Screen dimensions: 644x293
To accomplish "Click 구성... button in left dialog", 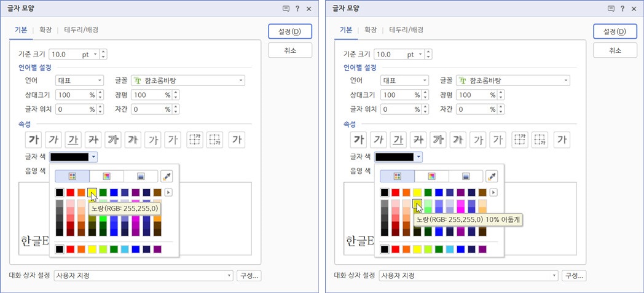I will pos(249,276).
